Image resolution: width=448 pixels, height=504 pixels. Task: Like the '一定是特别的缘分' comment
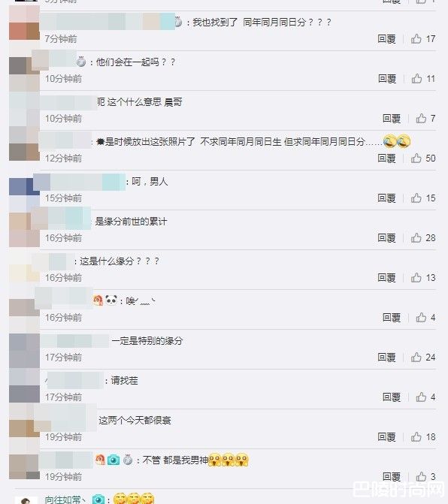click(x=416, y=357)
